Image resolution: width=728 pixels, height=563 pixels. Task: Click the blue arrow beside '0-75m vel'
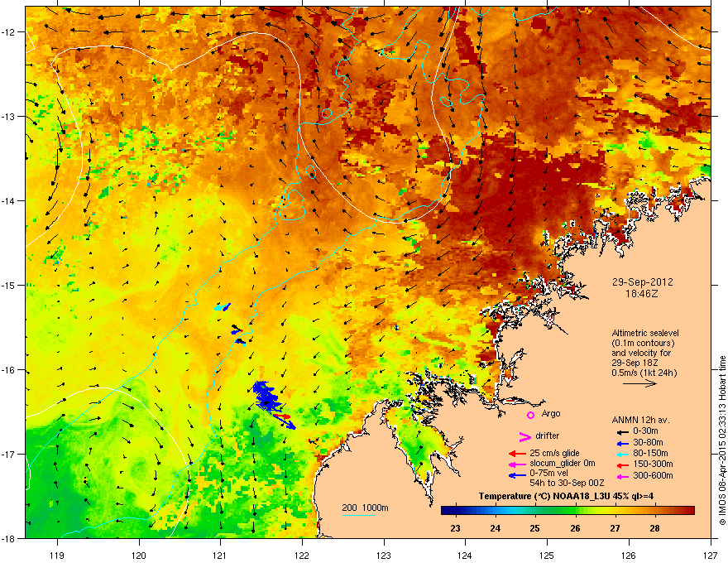coord(517,475)
